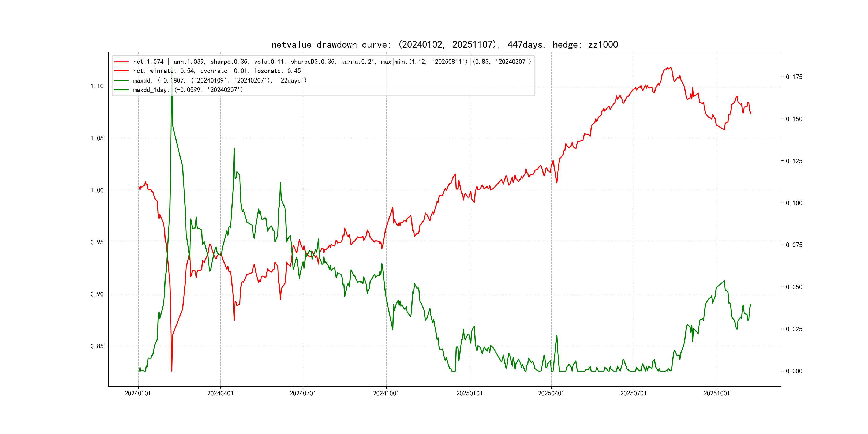Click the x-axis label 20250701
Viewport: 868px width, 434px height.
(634, 393)
